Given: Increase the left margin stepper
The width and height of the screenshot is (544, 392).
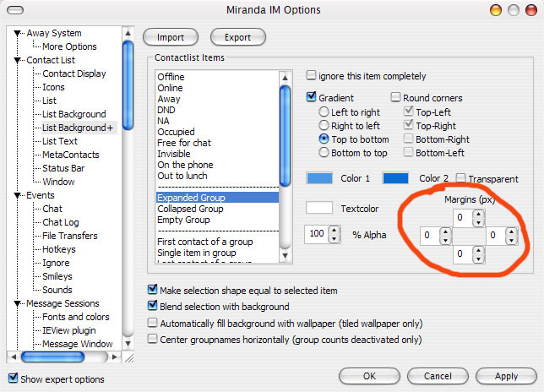Looking at the screenshot, I should 446,232.
